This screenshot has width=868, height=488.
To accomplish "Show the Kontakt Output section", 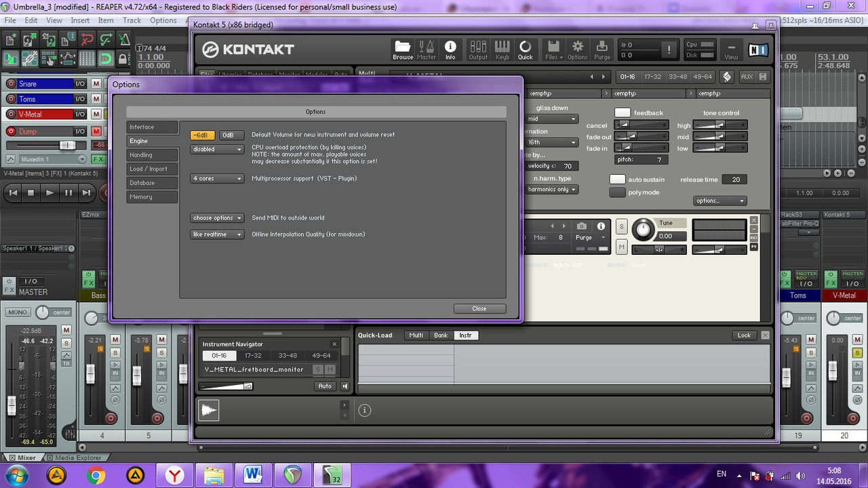I will pyautogui.click(x=478, y=49).
